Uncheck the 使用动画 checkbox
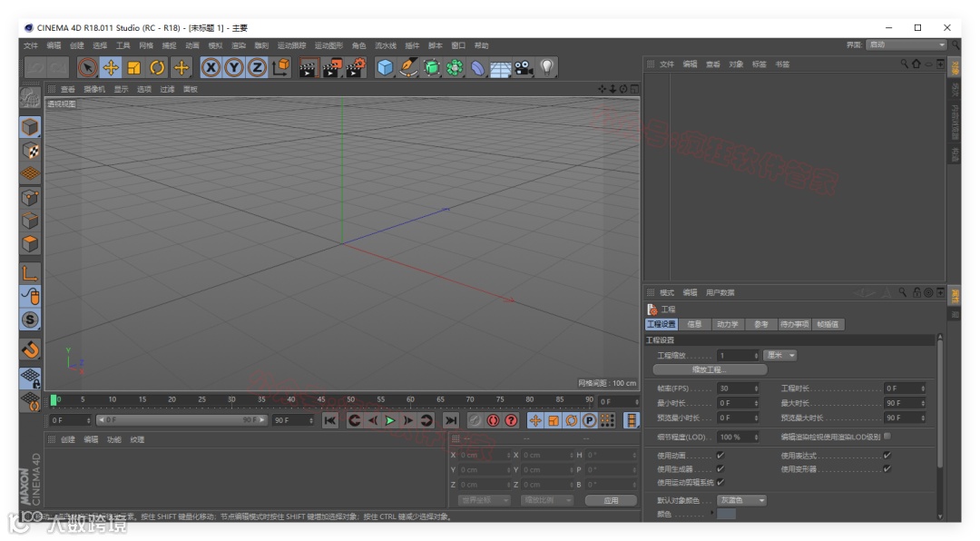The height and width of the screenshot is (541, 980). (720, 456)
